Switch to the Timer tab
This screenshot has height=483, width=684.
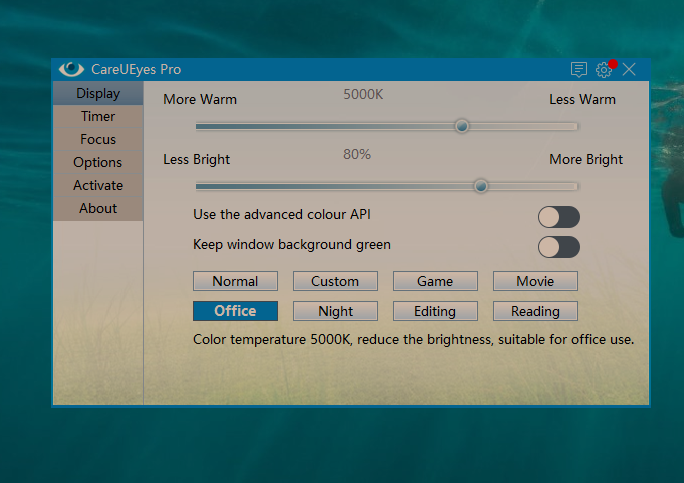click(x=98, y=116)
